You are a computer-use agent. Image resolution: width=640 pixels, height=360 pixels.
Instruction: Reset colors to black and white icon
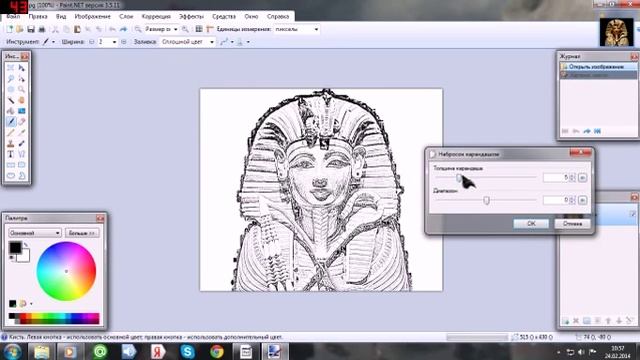[x=11, y=258]
